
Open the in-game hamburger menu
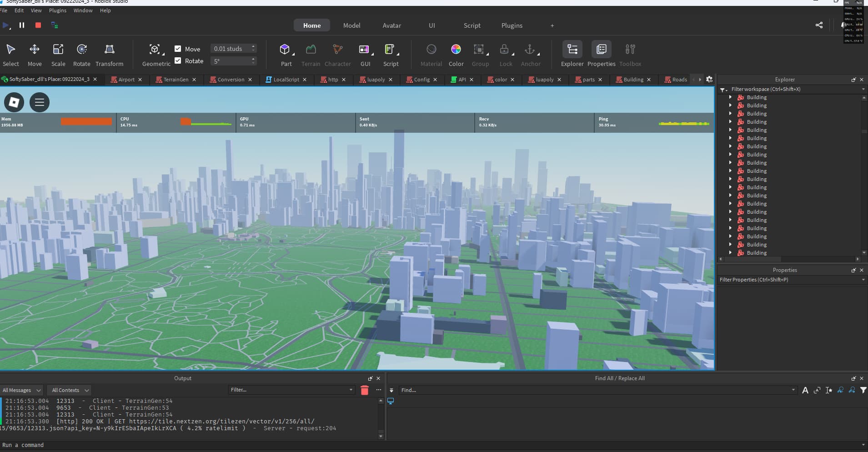pos(40,102)
